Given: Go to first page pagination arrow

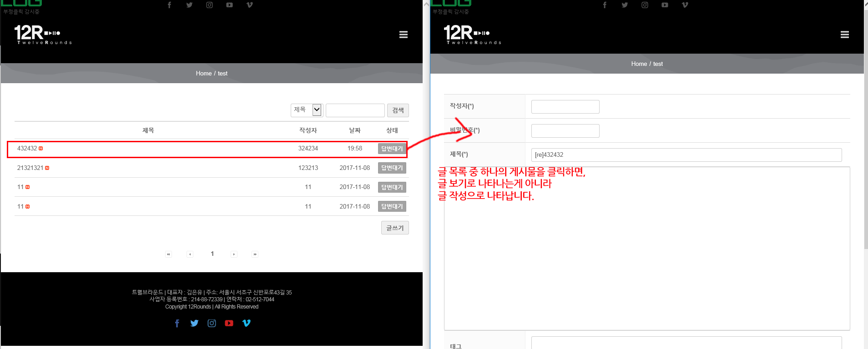Looking at the screenshot, I should (168, 254).
